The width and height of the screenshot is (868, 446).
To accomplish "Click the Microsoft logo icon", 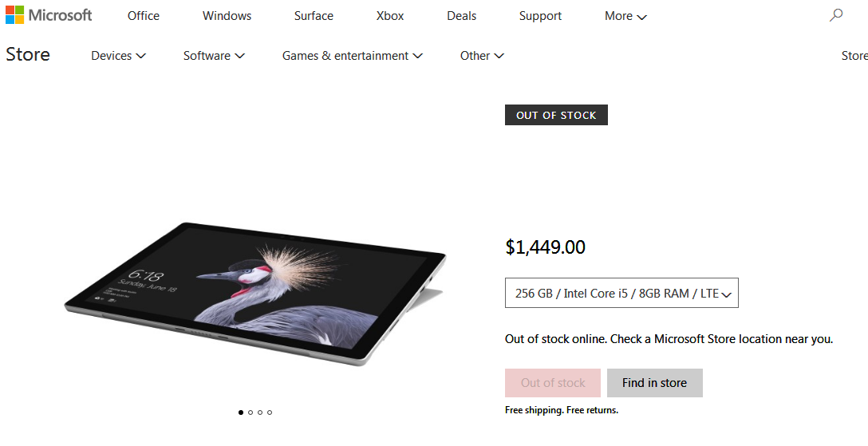I will (15, 15).
